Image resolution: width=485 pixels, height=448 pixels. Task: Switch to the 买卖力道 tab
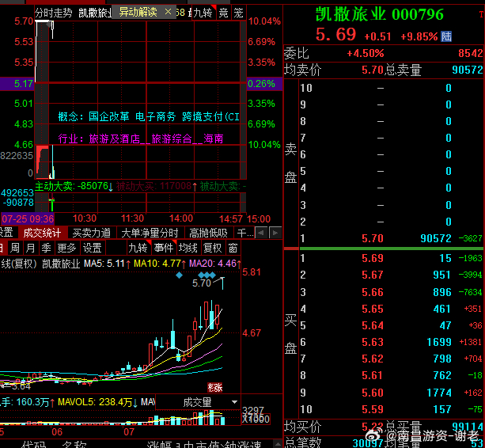(92, 233)
